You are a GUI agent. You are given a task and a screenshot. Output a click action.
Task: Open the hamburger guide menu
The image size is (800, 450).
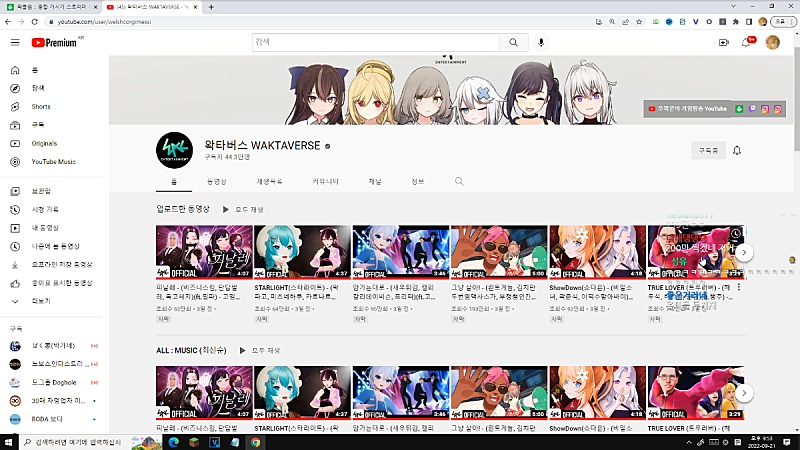[15, 42]
